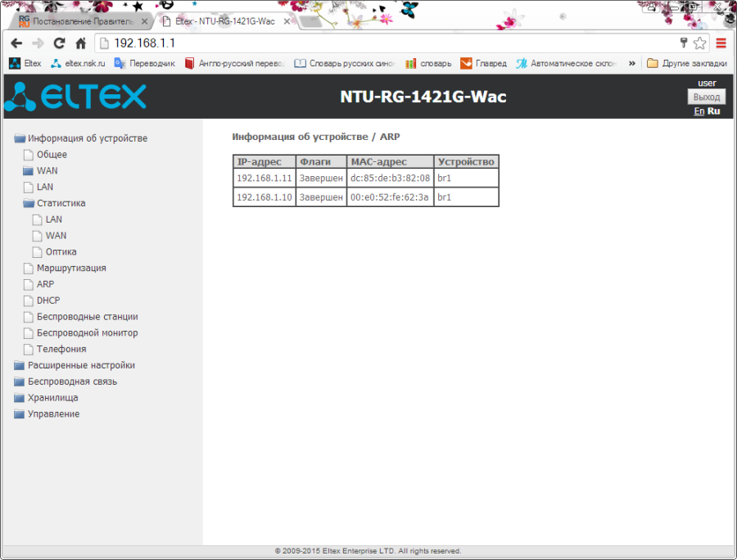
Task: Open the Chrome hamburger menu
Action: 721,43
